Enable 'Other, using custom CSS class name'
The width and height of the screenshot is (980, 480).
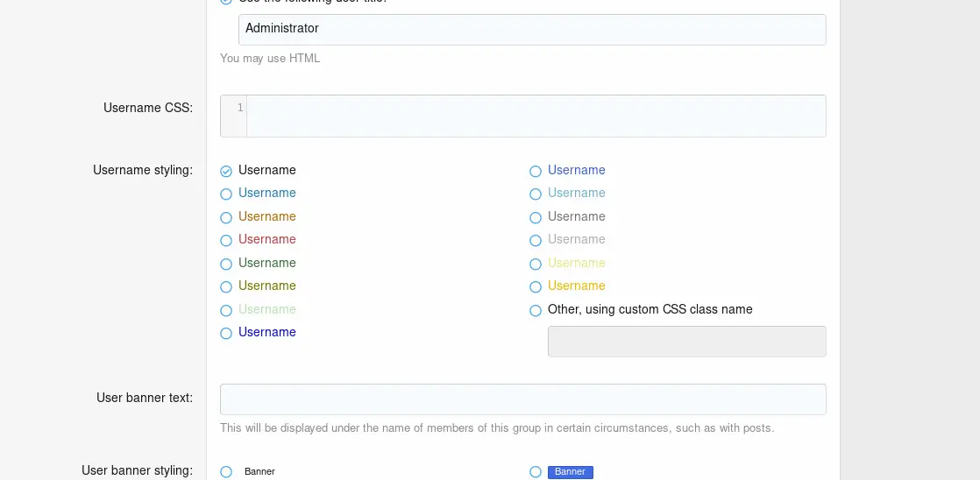coord(536,310)
